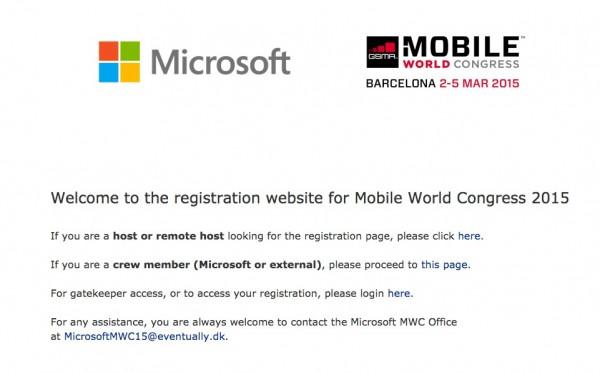Click the GSMA black and red emblem
The width and height of the screenshot is (600, 373).
(382, 52)
